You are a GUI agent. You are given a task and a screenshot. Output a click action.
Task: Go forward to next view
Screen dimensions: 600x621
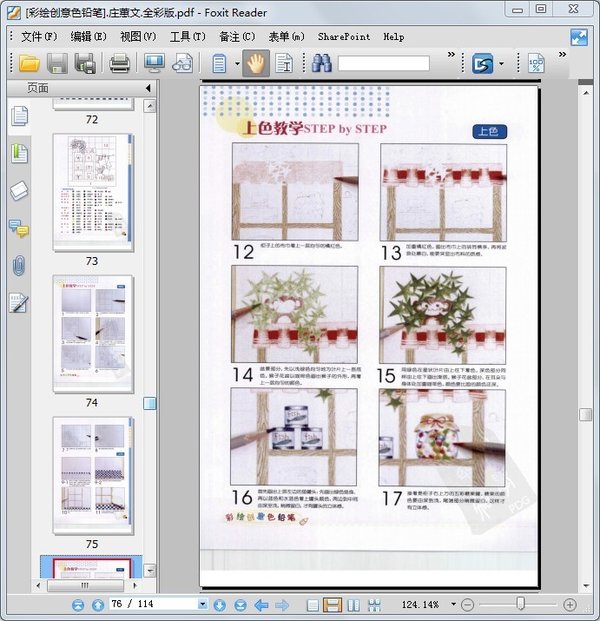(282, 605)
